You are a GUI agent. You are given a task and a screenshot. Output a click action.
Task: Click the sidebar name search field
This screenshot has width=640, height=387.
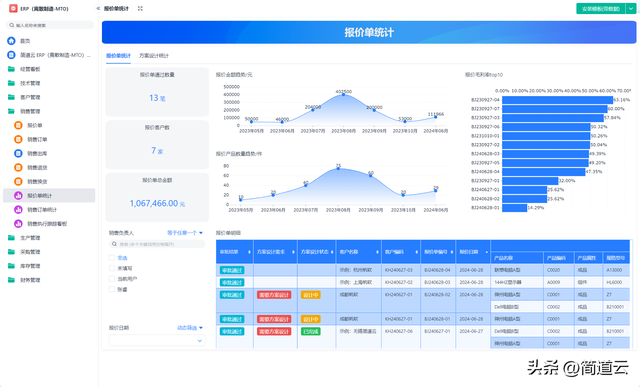50,25
